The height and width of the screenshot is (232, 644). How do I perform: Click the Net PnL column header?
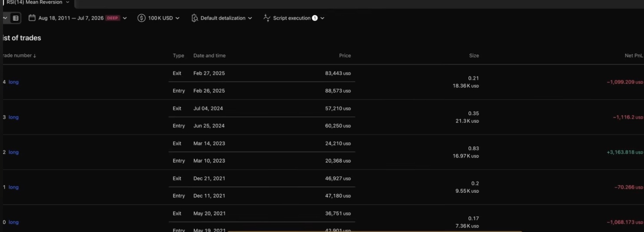(634, 56)
